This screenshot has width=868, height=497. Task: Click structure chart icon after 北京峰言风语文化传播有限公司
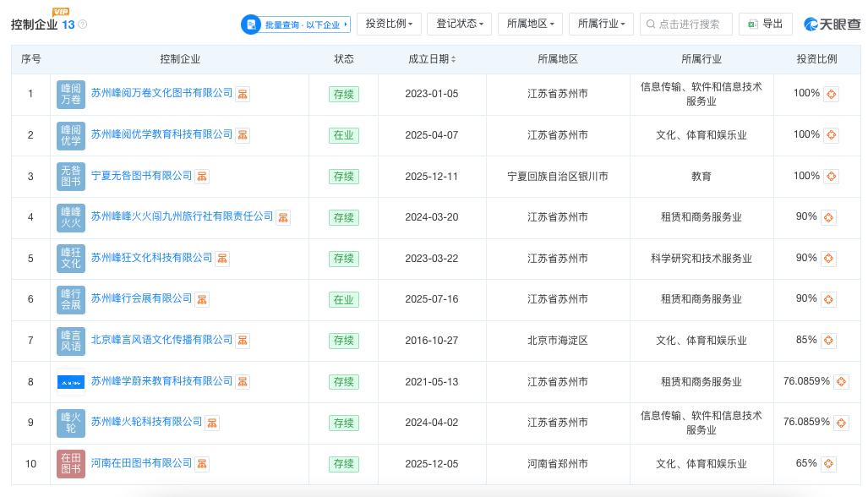[x=243, y=341]
